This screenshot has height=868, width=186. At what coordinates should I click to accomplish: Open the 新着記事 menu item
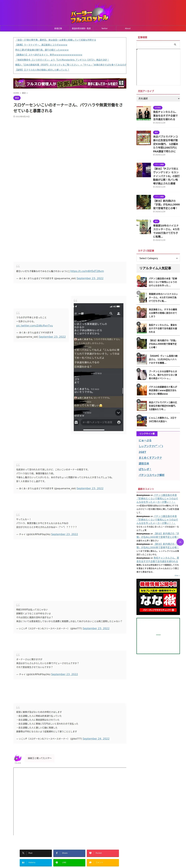[58, 28]
